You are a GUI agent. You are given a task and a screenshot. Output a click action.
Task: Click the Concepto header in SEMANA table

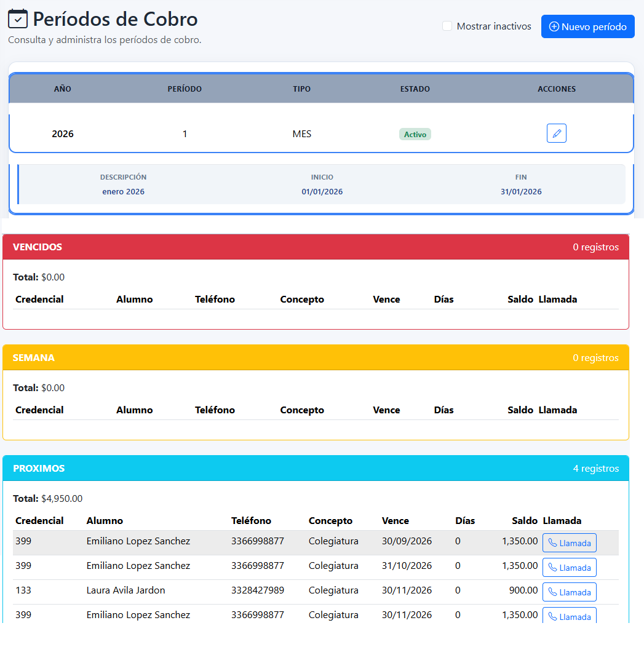point(302,410)
